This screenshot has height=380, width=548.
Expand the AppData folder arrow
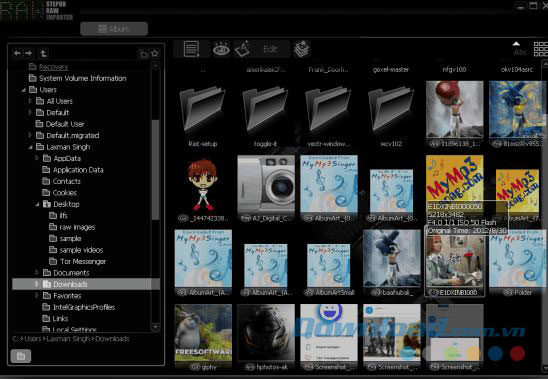37,158
